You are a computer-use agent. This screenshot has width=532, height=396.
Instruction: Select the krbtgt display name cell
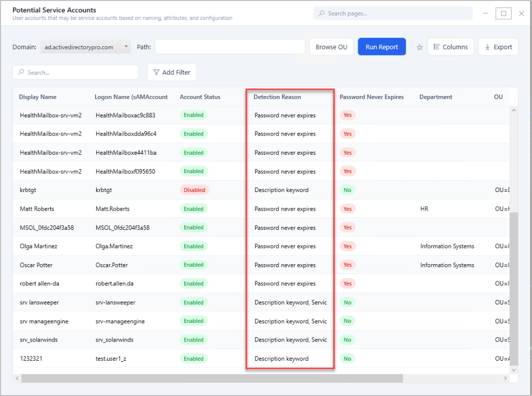click(28, 190)
